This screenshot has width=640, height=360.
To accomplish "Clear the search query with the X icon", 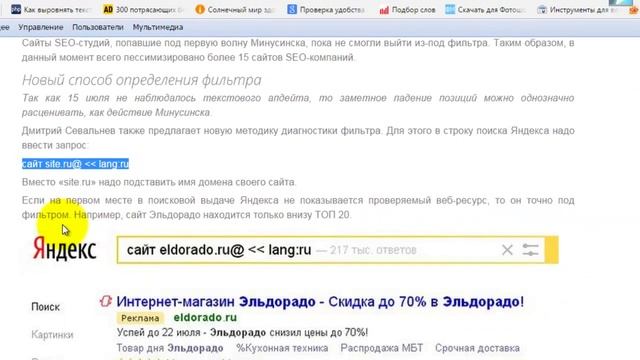I will [507, 250].
